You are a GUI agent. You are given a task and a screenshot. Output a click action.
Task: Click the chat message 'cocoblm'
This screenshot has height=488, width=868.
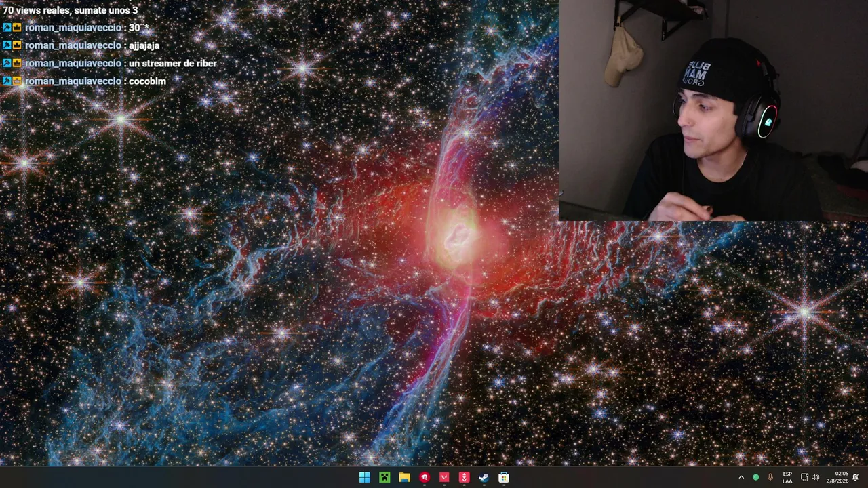click(147, 81)
